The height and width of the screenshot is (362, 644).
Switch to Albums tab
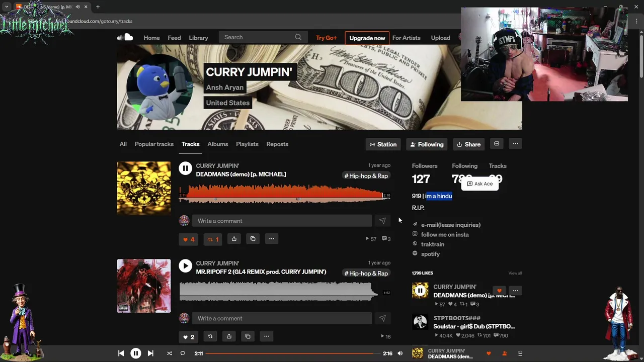pos(218,144)
